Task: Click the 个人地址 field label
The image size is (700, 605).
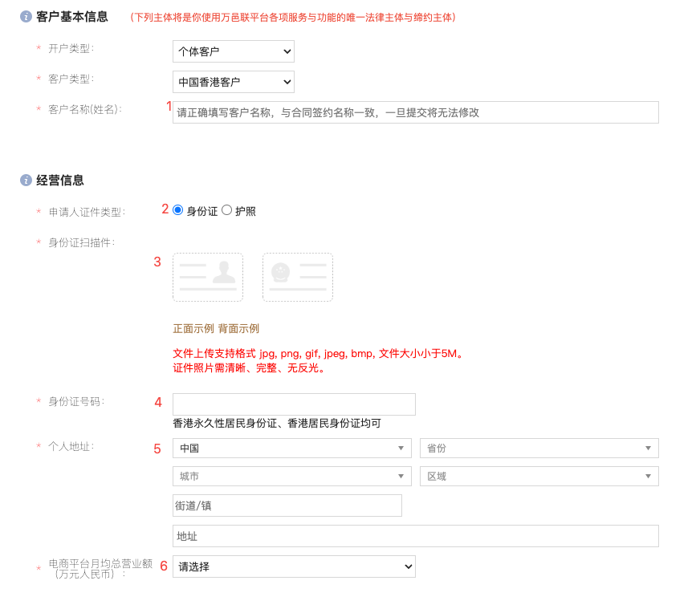Action: click(x=71, y=447)
